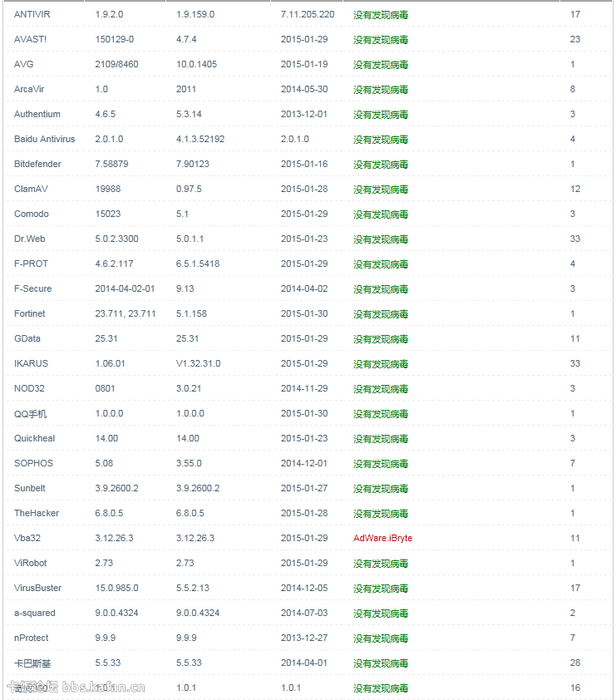The height and width of the screenshot is (700, 616).
Task: Click Comodo version 15023
Action: point(107,214)
